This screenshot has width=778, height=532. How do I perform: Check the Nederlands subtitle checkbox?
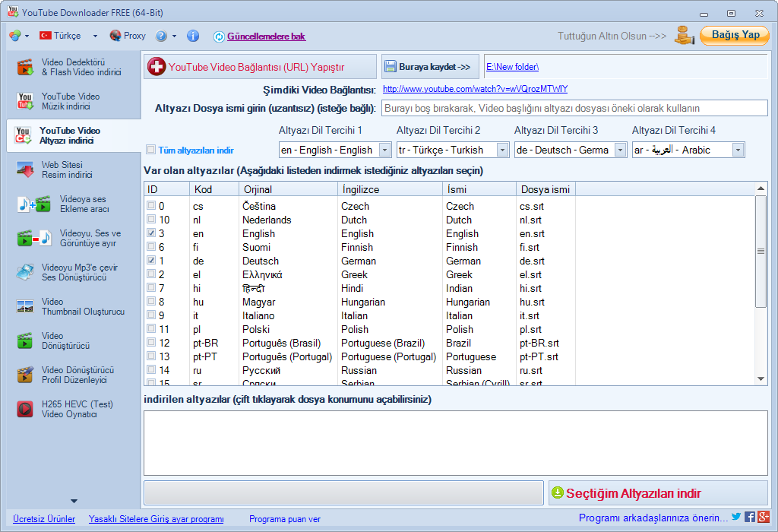click(x=151, y=219)
